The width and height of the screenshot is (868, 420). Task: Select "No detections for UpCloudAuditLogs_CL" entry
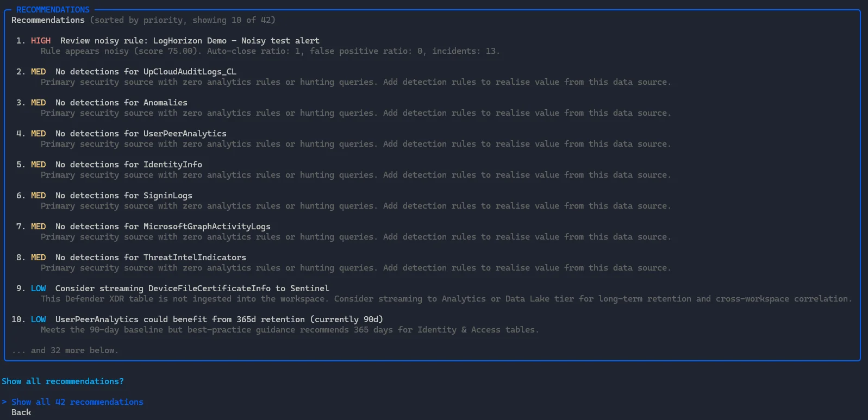coord(146,72)
